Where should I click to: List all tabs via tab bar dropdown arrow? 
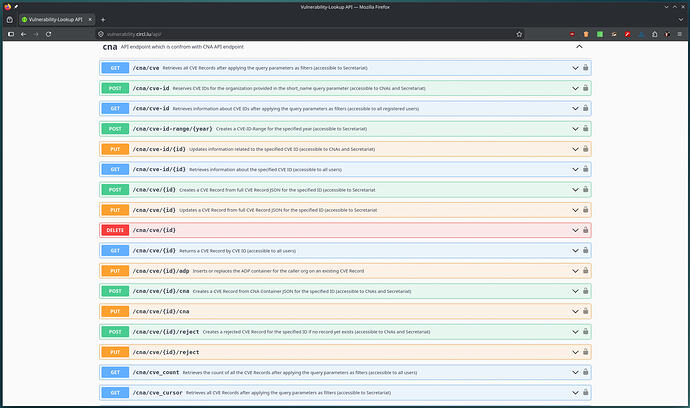(681, 19)
